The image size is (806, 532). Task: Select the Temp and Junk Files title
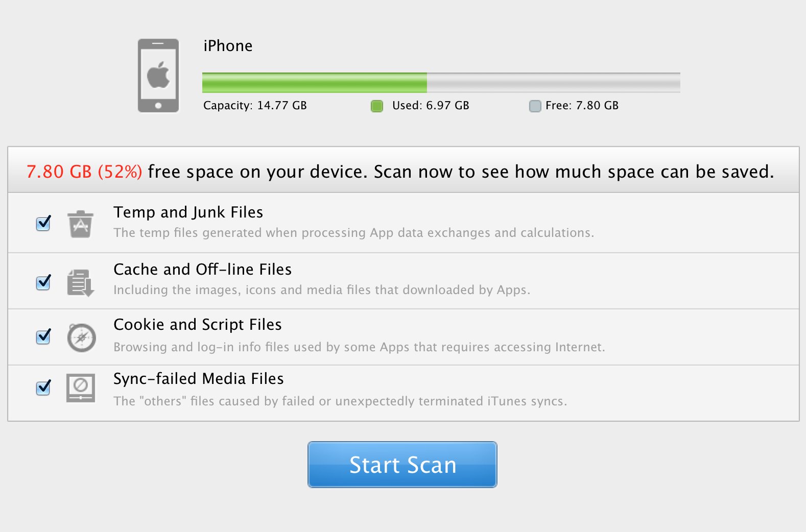point(188,212)
